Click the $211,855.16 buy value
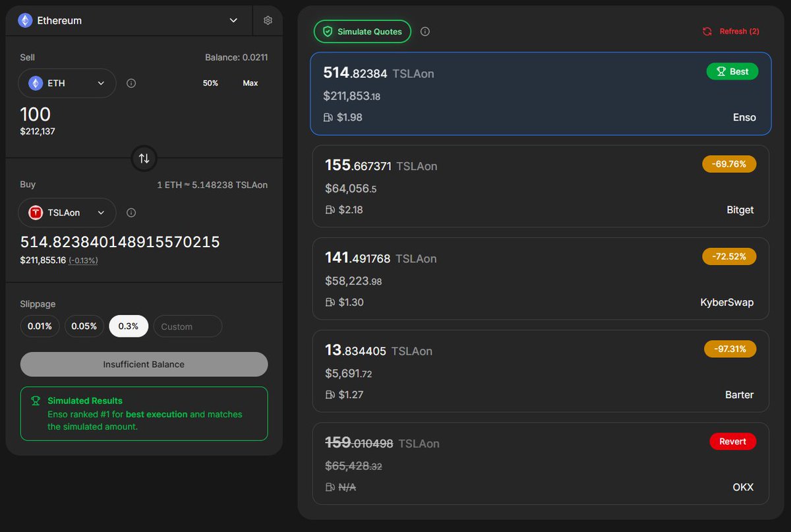This screenshot has width=791, height=532. pyautogui.click(x=43, y=260)
